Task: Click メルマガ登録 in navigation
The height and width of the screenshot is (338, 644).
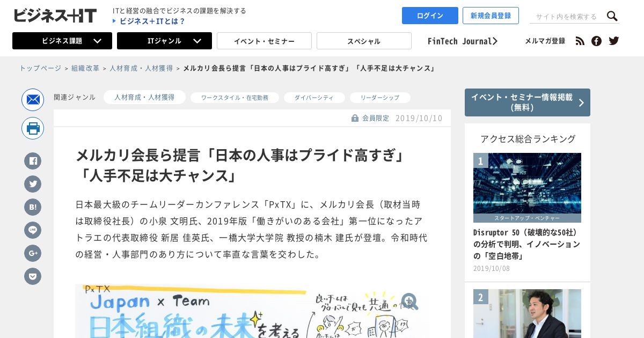Action: click(x=545, y=41)
